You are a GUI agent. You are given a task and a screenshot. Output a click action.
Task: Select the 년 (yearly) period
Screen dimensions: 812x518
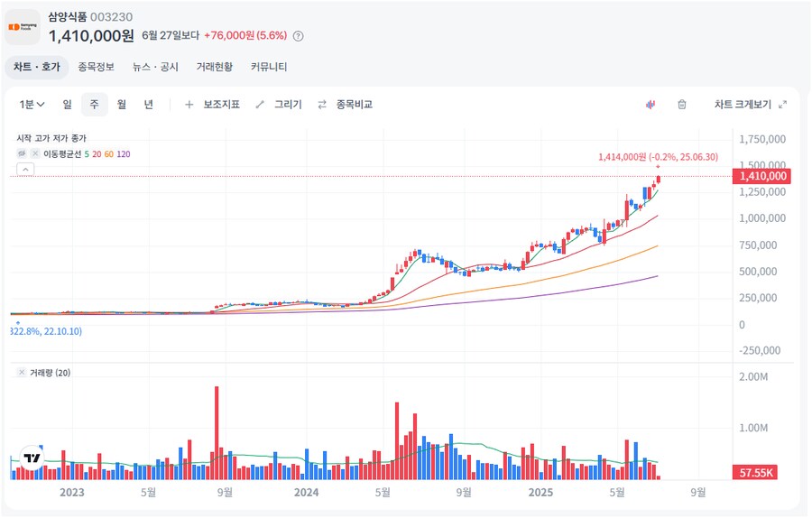tap(149, 105)
